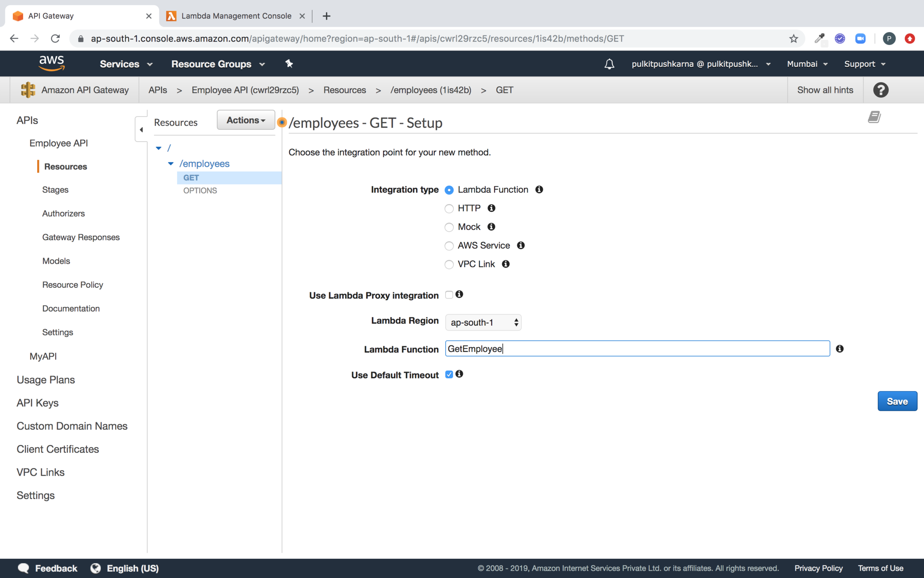Screen dimensions: 924x578
Task: Select the Mock integration type
Action: 449,227
